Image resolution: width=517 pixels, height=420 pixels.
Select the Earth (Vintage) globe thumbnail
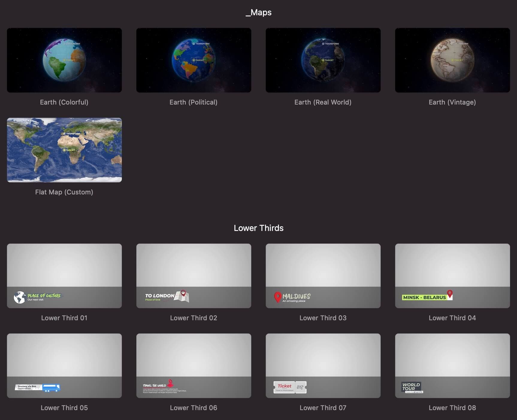(452, 60)
